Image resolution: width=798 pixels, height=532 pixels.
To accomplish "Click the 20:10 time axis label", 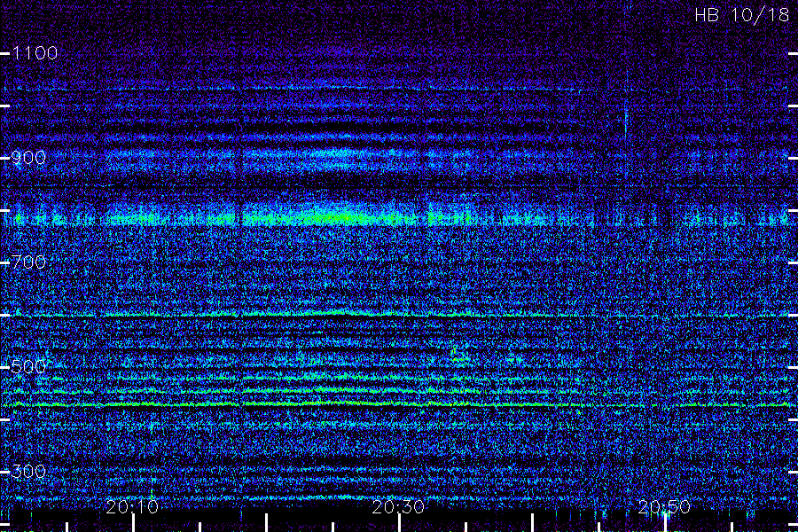I will 132,507.
